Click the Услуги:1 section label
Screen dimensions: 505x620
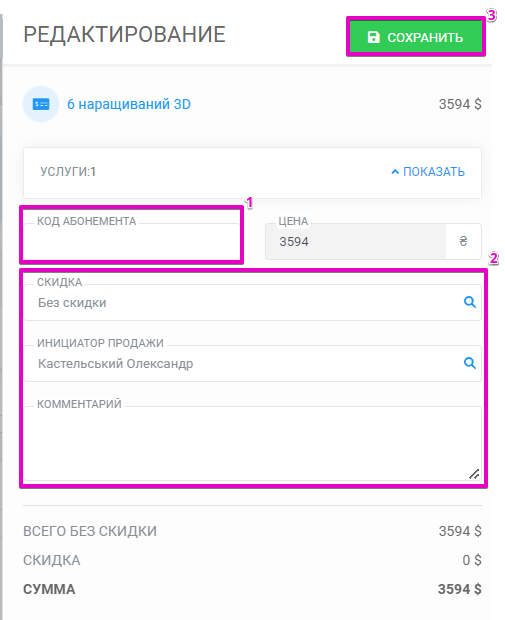68,172
